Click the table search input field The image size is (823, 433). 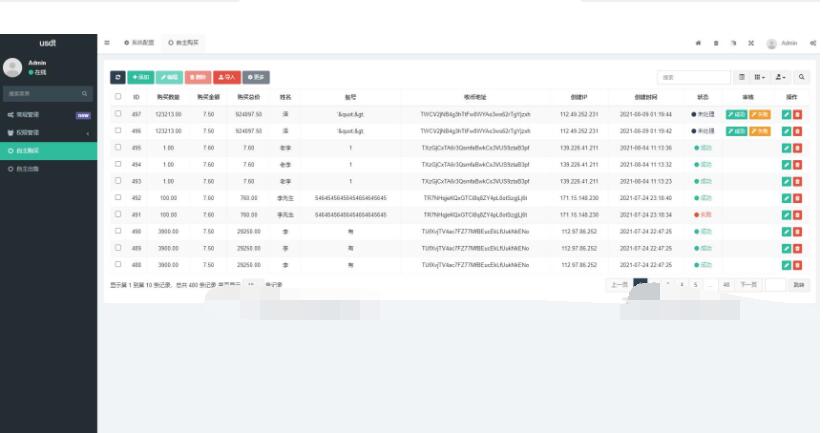pyautogui.click(x=694, y=77)
